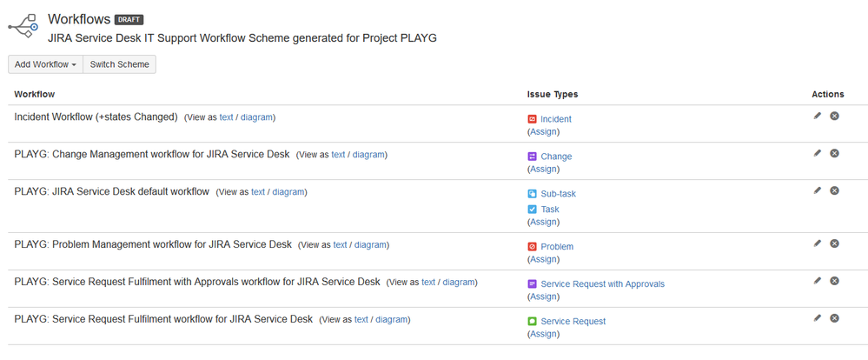Screen dimensions: 868x360
Task: Click the Workflows scheme icon in header
Action: point(23,26)
